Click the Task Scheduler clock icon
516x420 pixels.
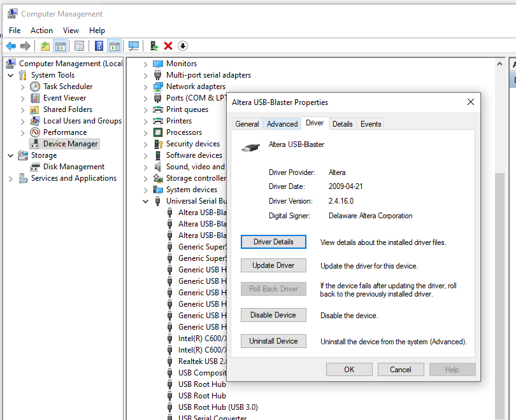(x=35, y=87)
